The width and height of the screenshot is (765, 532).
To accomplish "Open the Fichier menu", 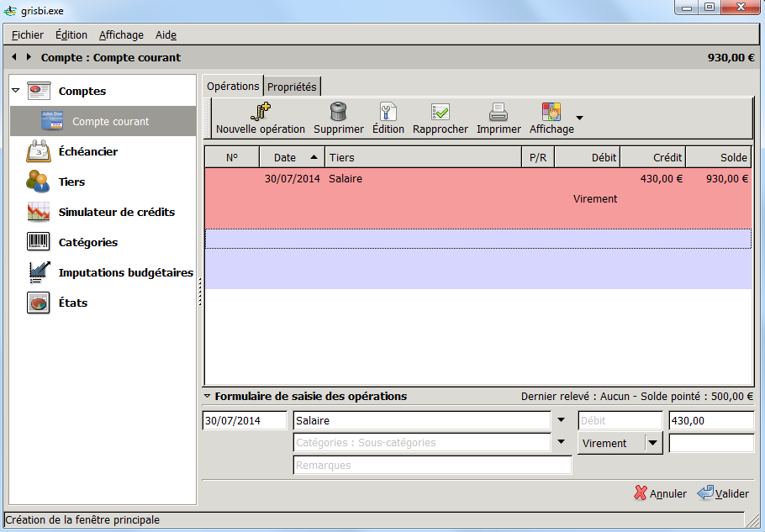I will 27,34.
